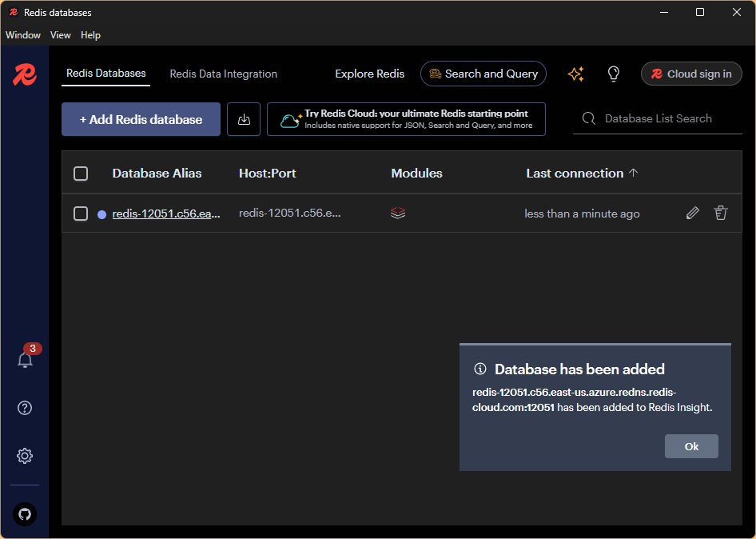Open the Redis Copilot sparkle icon
756x539 pixels.
[575, 74]
